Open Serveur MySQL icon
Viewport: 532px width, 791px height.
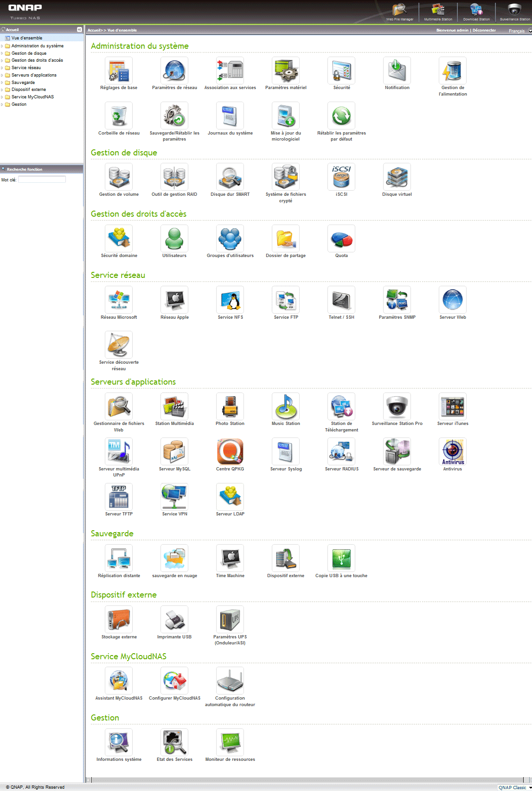click(174, 451)
